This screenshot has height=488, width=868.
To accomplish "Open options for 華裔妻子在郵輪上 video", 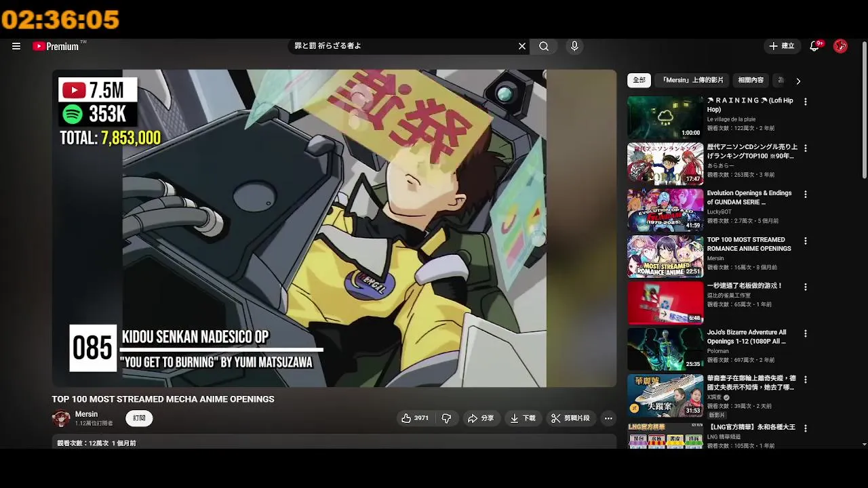I will (x=806, y=380).
